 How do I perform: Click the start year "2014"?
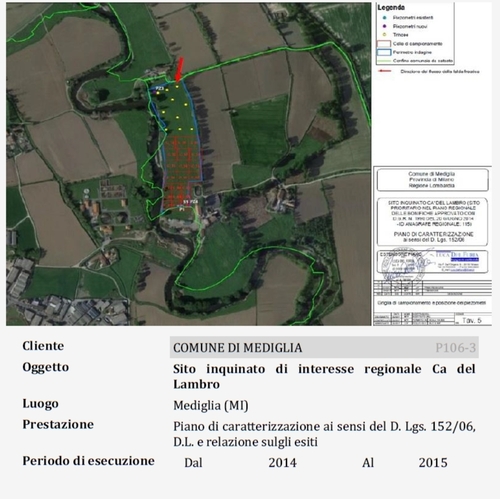click(x=283, y=463)
